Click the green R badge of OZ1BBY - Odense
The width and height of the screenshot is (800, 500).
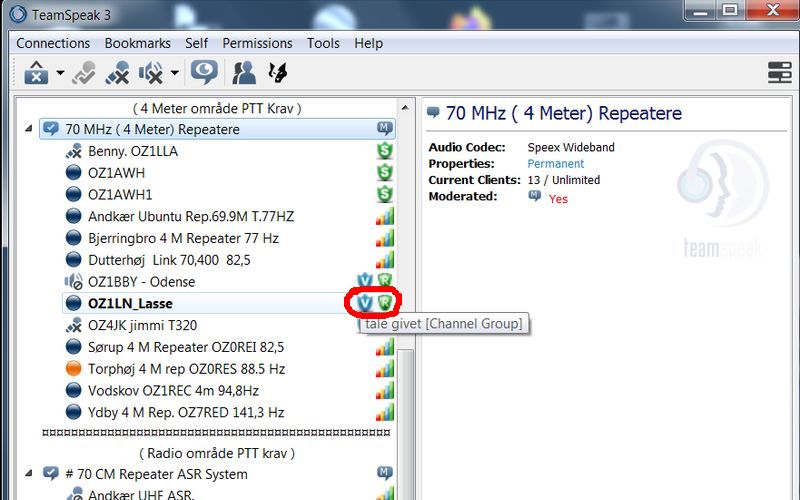coord(385,280)
